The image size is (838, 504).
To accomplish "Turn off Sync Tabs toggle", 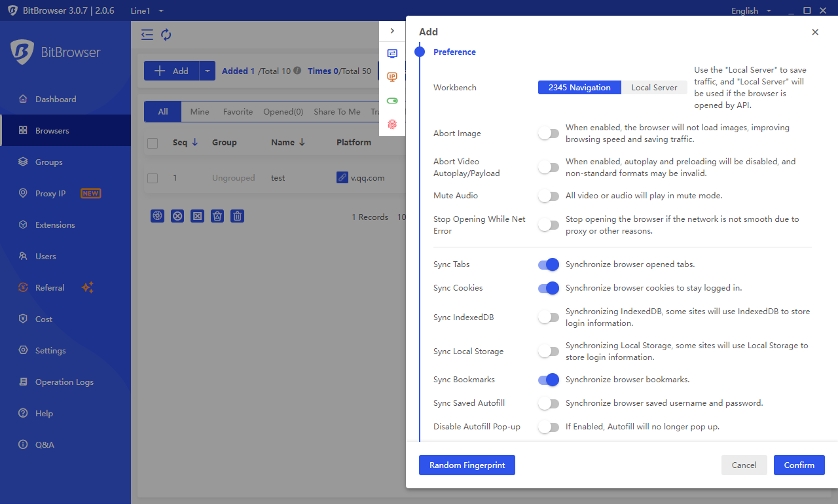I will [549, 264].
